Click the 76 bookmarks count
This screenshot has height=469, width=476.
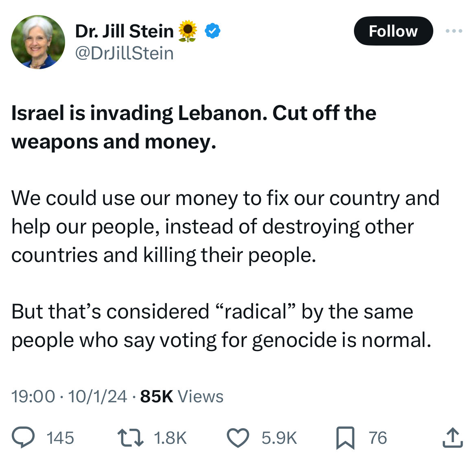(x=378, y=438)
